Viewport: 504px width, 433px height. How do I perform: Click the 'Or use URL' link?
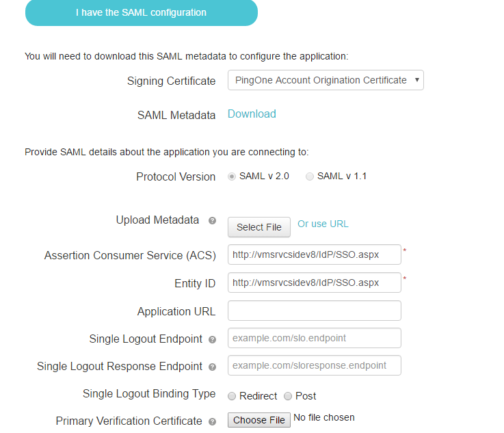pyautogui.click(x=323, y=224)
